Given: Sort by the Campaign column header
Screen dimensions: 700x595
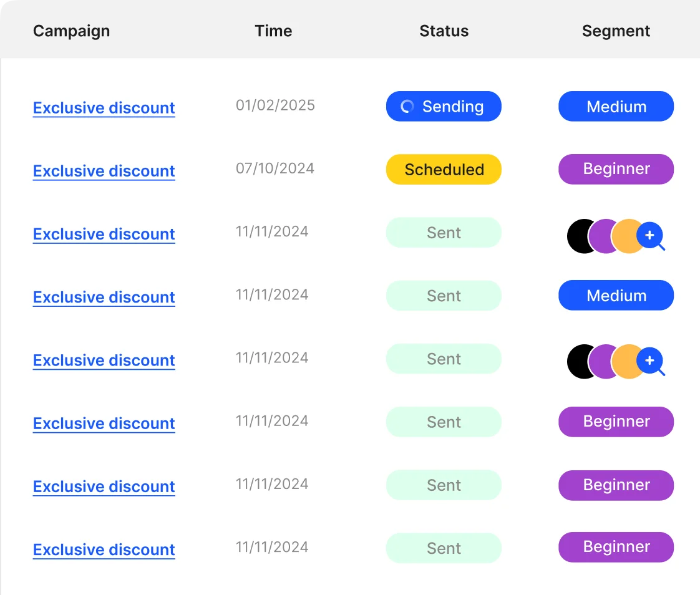Looking at the screenshot, I should [71, 31].
